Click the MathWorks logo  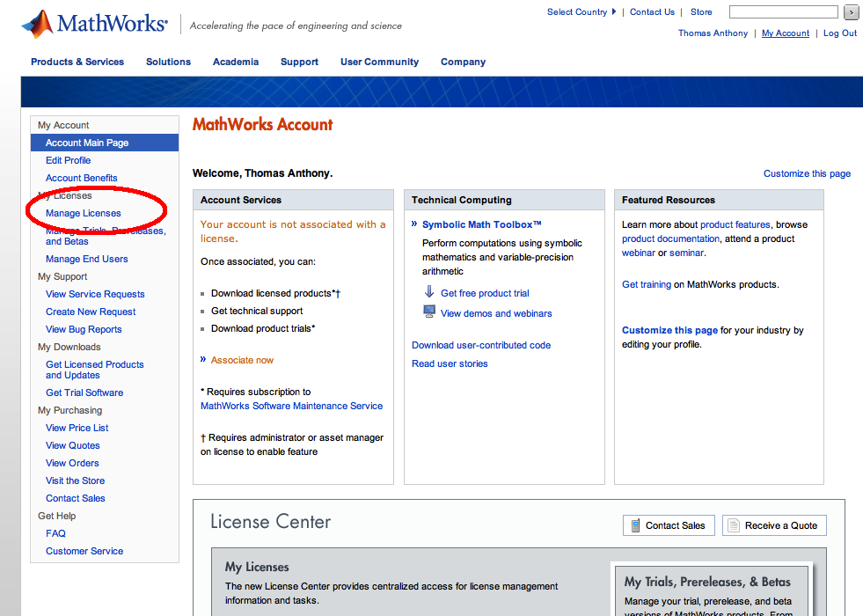[x=93, y=24]
